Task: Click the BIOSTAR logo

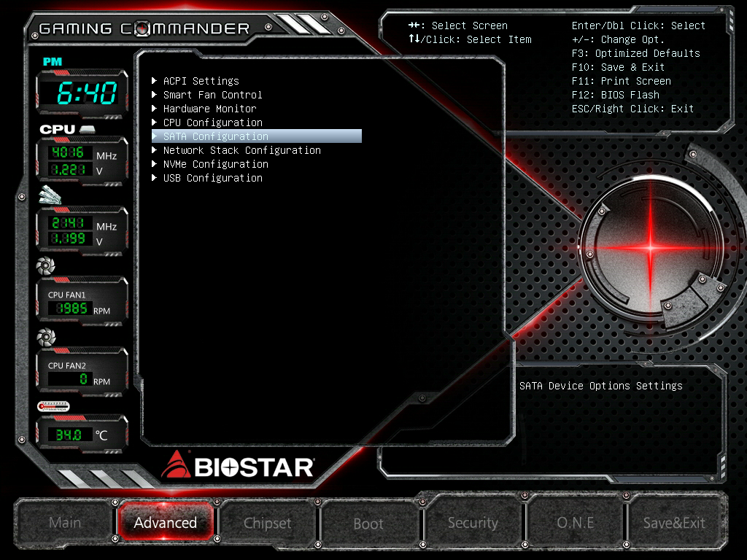Action: coord(238,466)
